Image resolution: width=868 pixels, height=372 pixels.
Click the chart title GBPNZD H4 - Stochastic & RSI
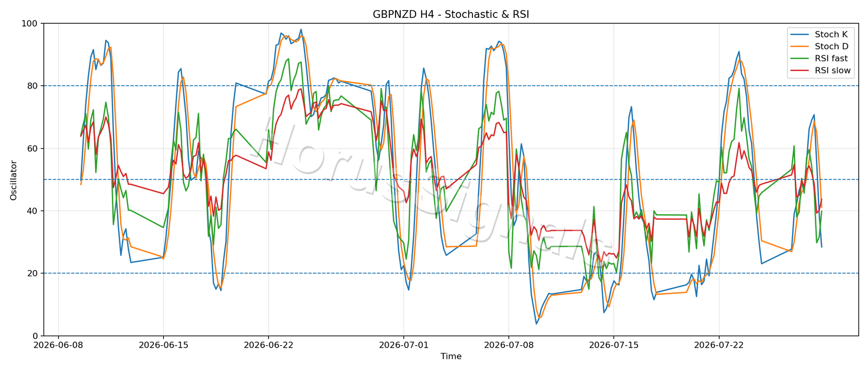point(451,15)
